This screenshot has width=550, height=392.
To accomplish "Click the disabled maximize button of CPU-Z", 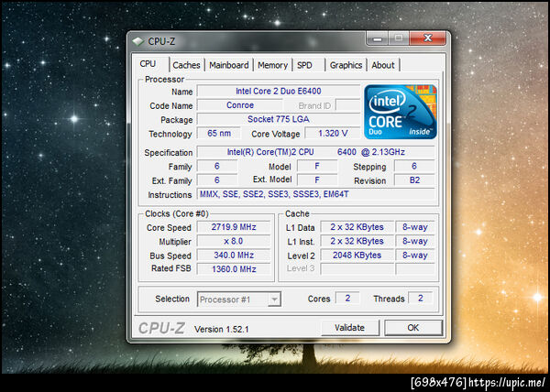I will pos(399,38).
